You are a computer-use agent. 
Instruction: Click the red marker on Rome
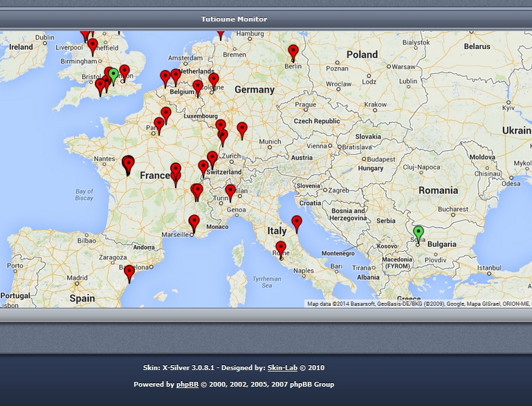tap(281, 248)
